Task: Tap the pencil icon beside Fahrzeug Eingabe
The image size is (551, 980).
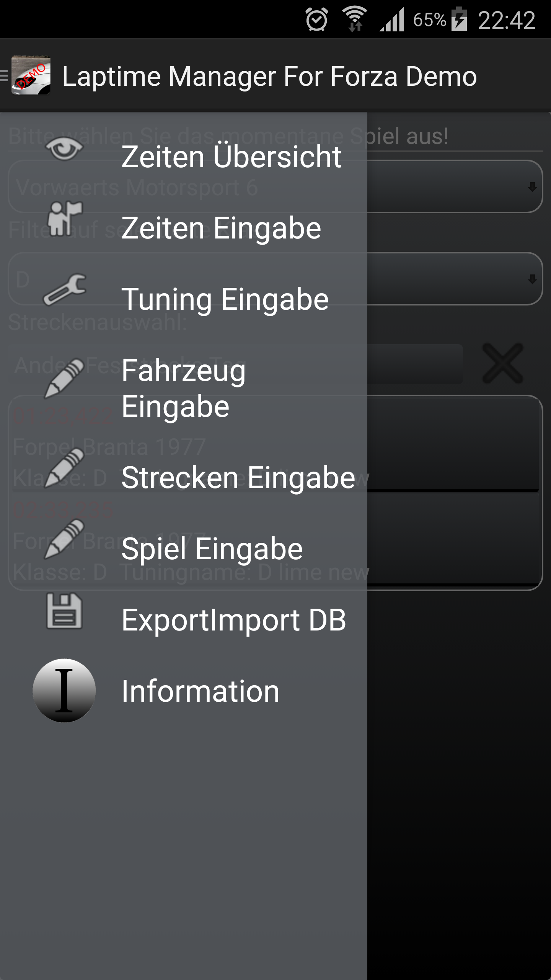Action: (x=64, y=378)
